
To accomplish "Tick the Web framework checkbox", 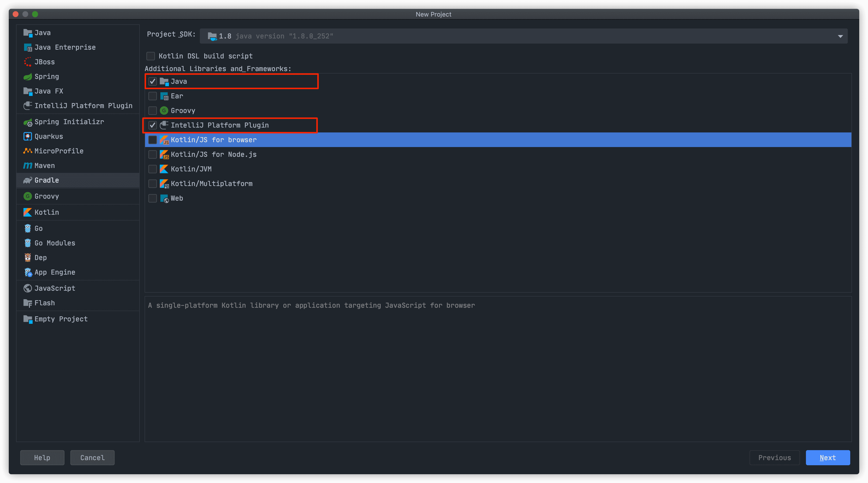I will click(x=153, y=198).
